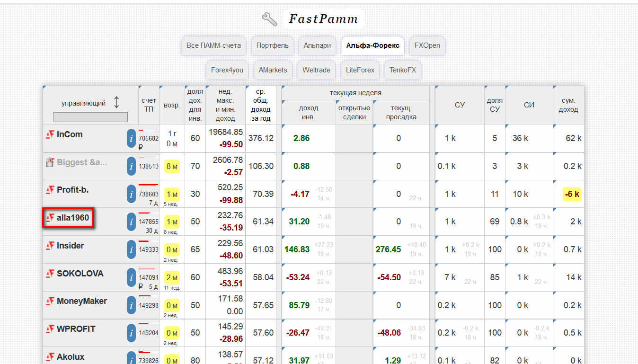This screenshot has height=364, width=638.
Task: Click the wrench settings icon beside FastPamm
Action: point(270,19)
